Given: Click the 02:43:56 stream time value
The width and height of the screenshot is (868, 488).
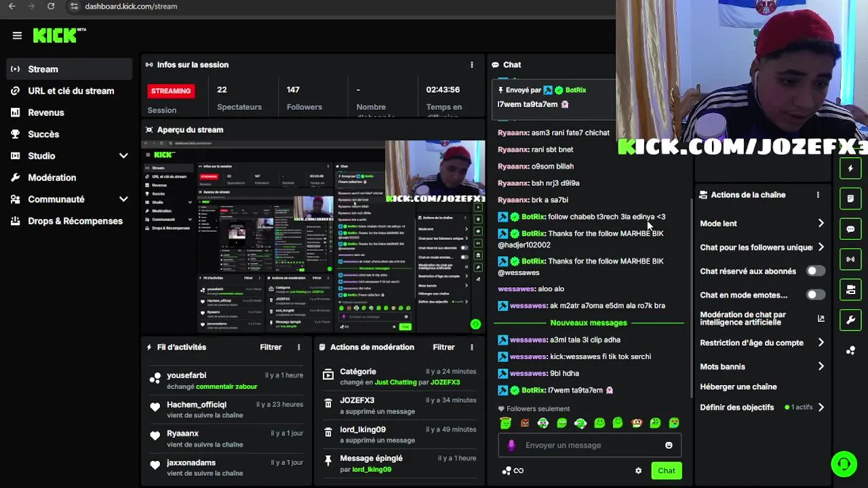Looking at the screenshot, I should point(443,89).
